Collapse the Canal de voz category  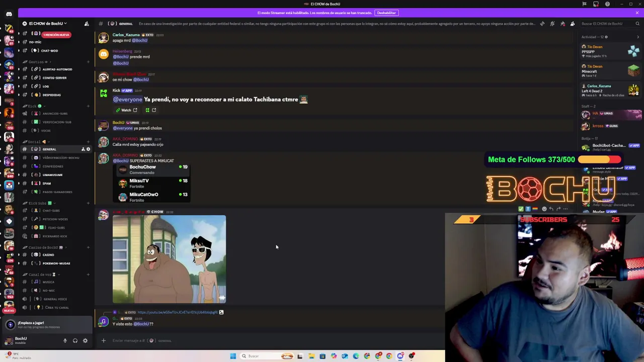coord(41,275)
